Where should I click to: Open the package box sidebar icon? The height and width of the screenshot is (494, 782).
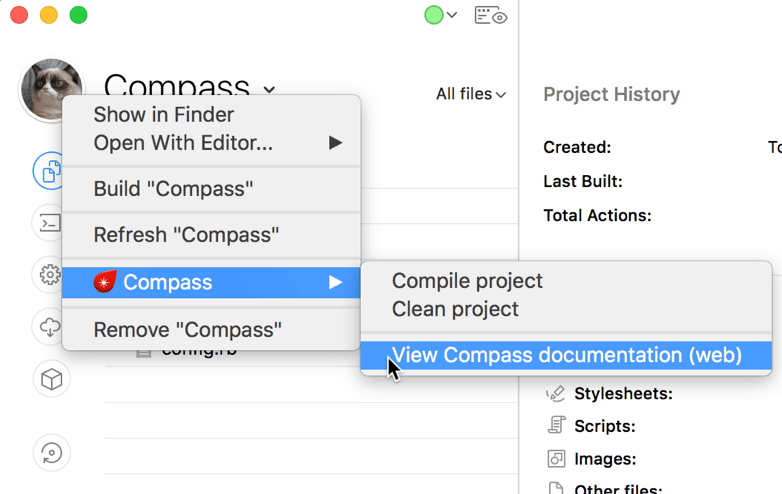tap(51, 379)
